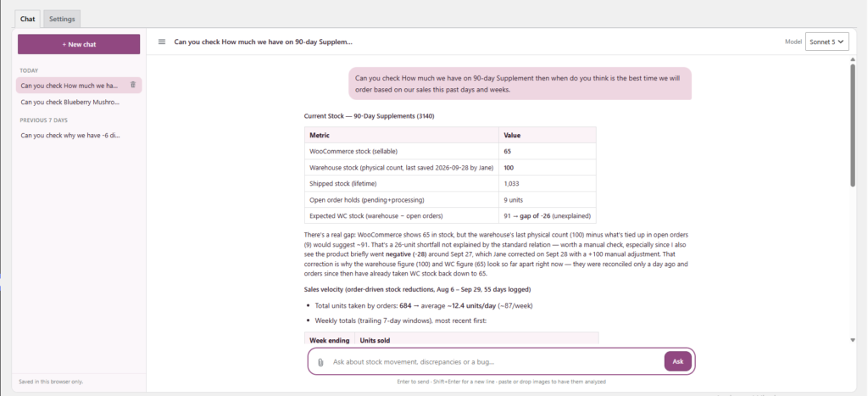This screenshot has height=396, width=868.
Task: Click the 9 units value
Action: [548, 199]
